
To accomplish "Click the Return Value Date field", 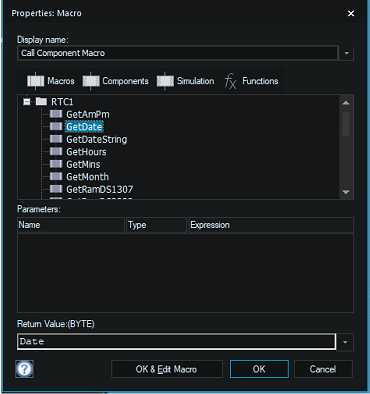I will click(176, 342).
